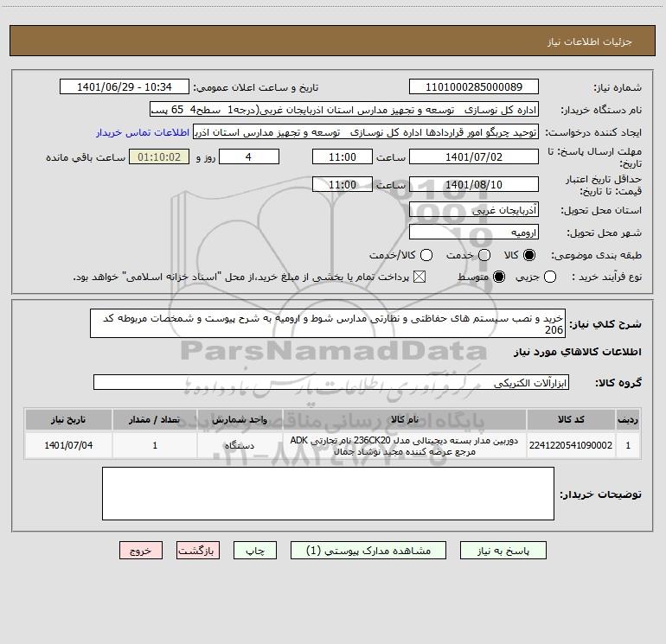Click the شهر محل تحویل field ارومیه

pyautogui.click(x=474, y=232)
